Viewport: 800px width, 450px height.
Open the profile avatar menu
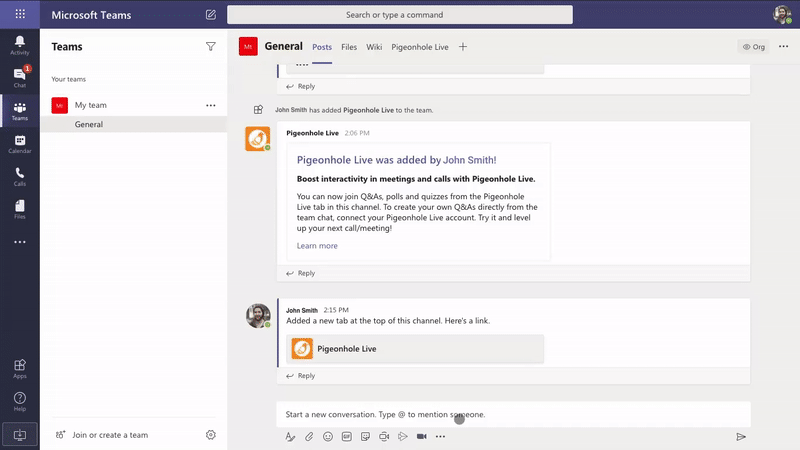782,15
